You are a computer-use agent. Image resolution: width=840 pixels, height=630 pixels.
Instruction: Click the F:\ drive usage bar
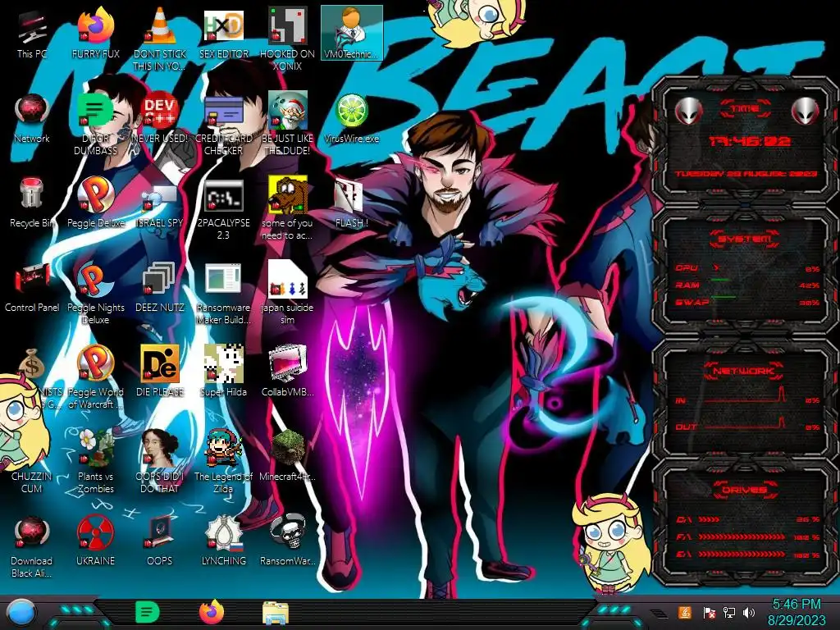[x=742, y=536]
